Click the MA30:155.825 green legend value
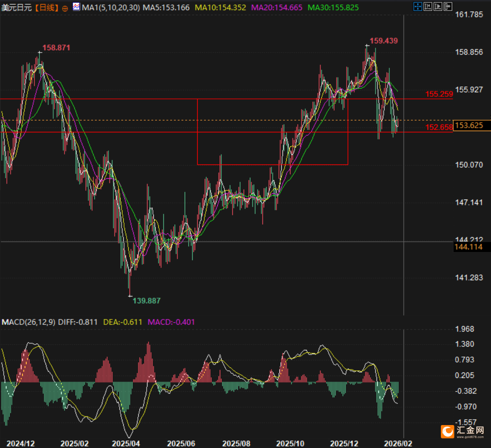491x448 pixels. (333, 8)
